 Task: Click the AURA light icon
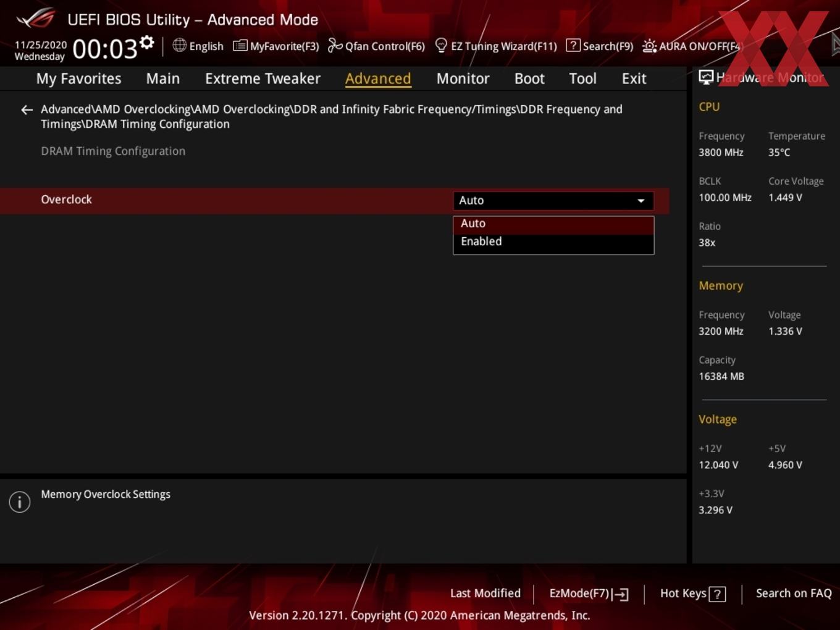point(649,46)
